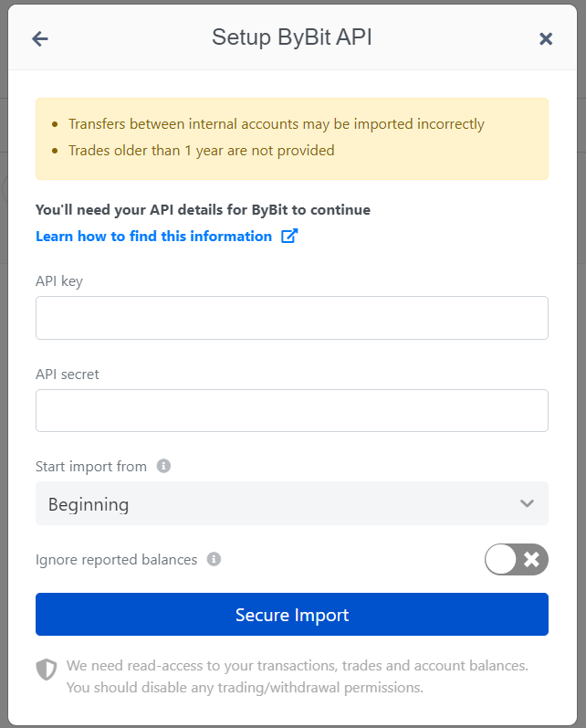
Task: Click the 'Start import from' label
Action: pyautogui.click(x=91, y=466)
